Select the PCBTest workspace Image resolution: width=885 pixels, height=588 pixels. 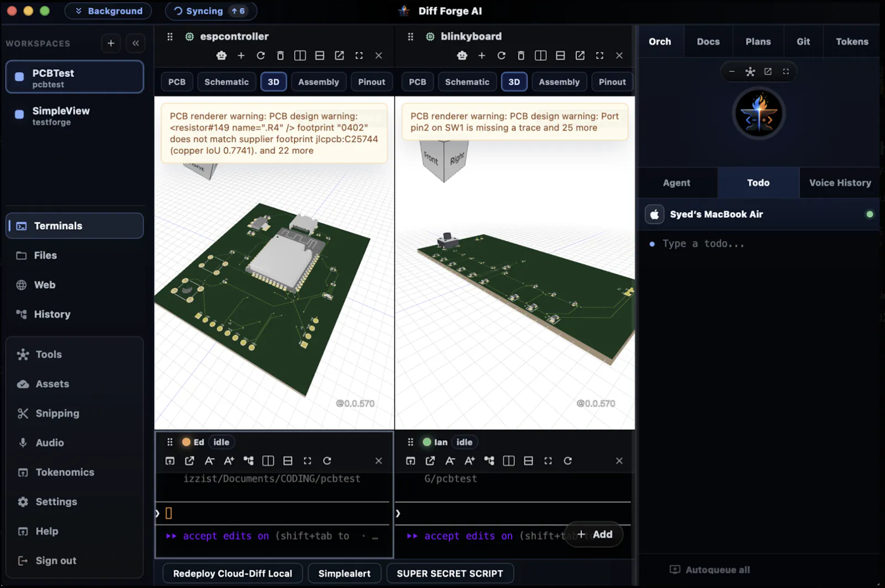pos(75,77)
